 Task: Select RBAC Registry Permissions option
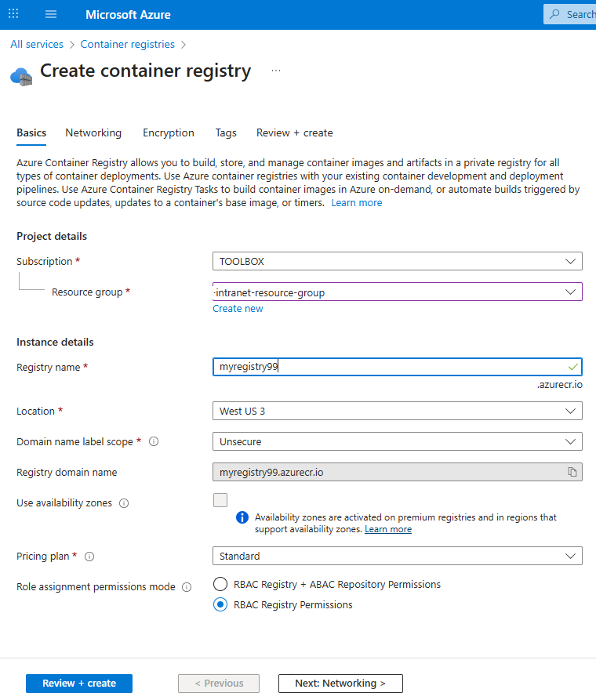tap(220, 604)
